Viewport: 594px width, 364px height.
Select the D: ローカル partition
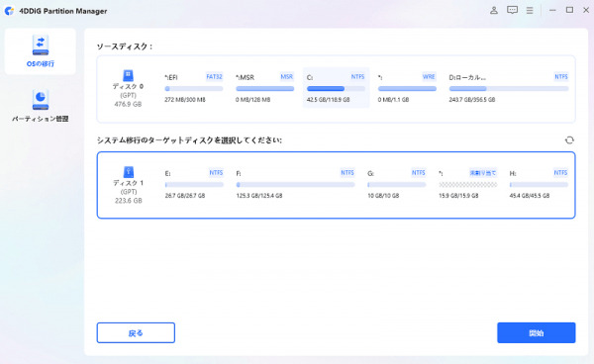(x=509, y=88)
